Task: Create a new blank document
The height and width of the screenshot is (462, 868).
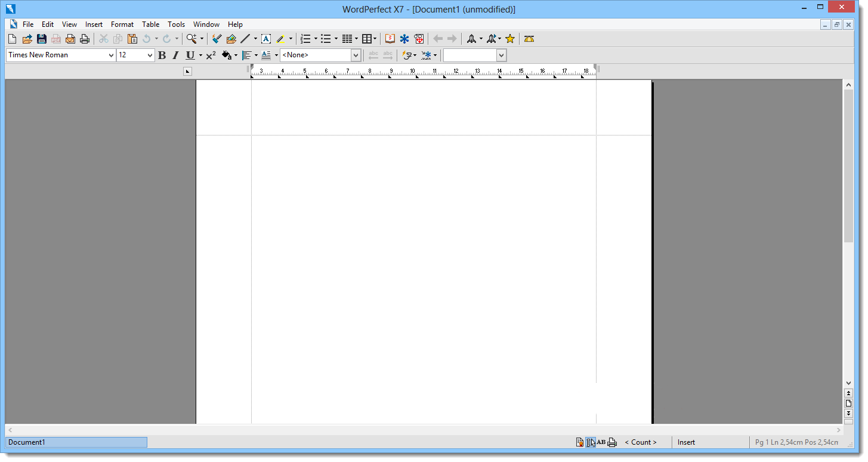Action: coord(12,39)
